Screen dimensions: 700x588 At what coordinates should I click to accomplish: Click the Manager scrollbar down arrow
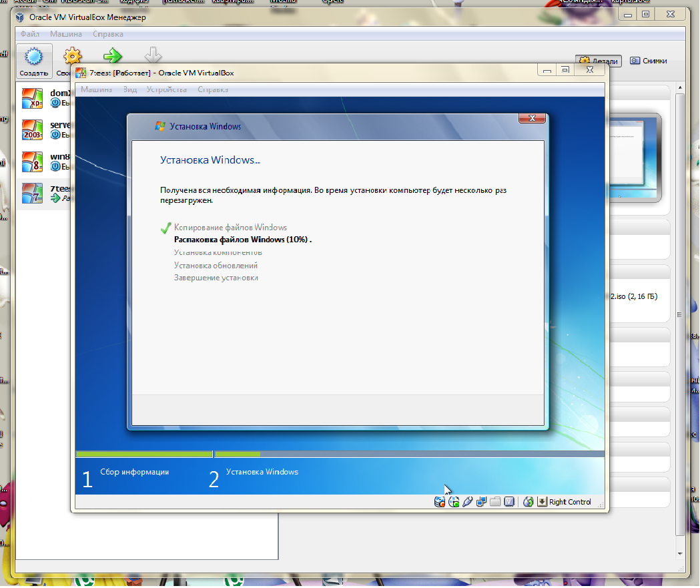pyautogui.click(x=680, y=553)
